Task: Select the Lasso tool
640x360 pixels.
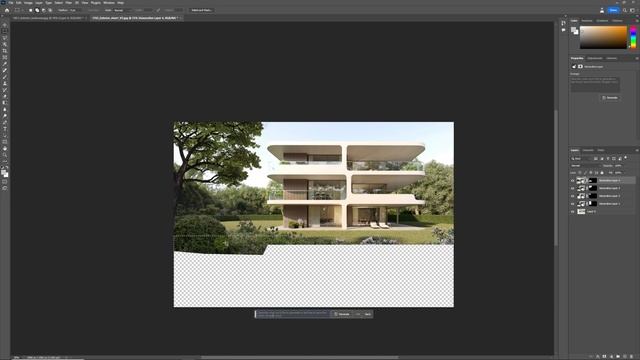Action: (x=5, y=38)
